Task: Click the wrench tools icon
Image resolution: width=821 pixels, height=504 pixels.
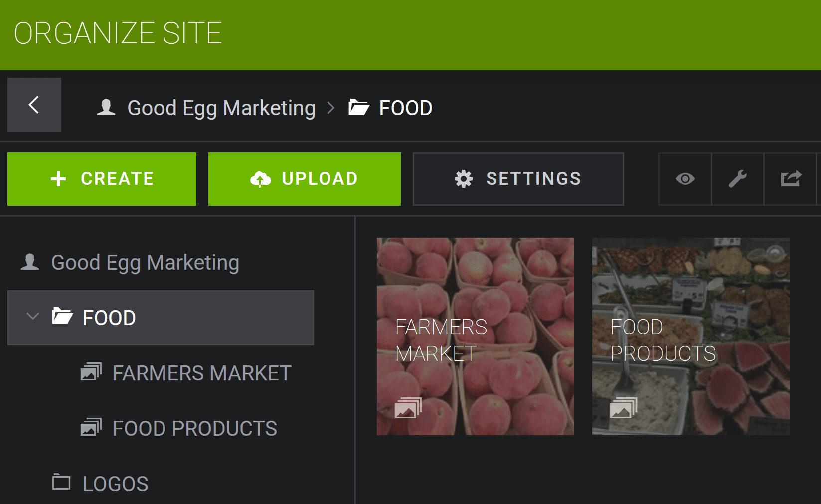Action: 738,178
